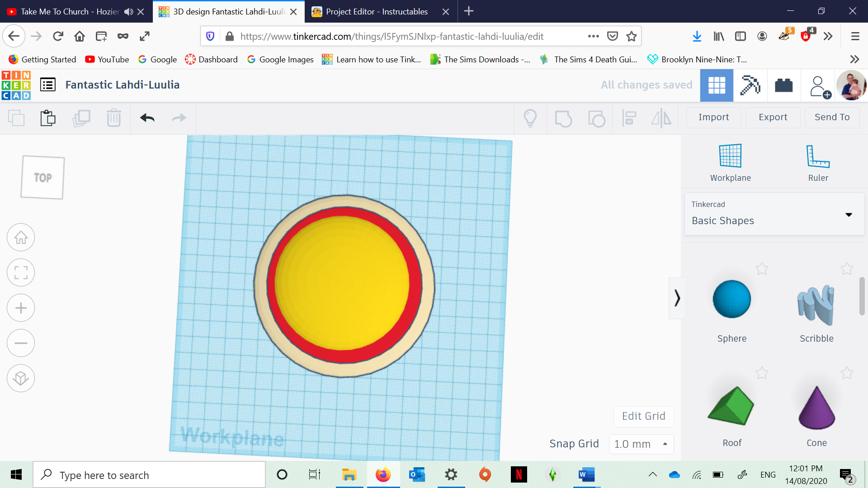Show more toolbar extensions chevron
This screenshot has width=868, height=488.
(828, 36)
